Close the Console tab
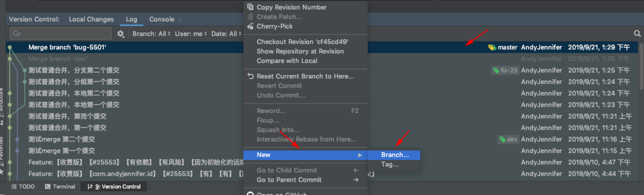The height and width of the screenshot is (195, 644). pyautogui.click(x=180, y=19)
